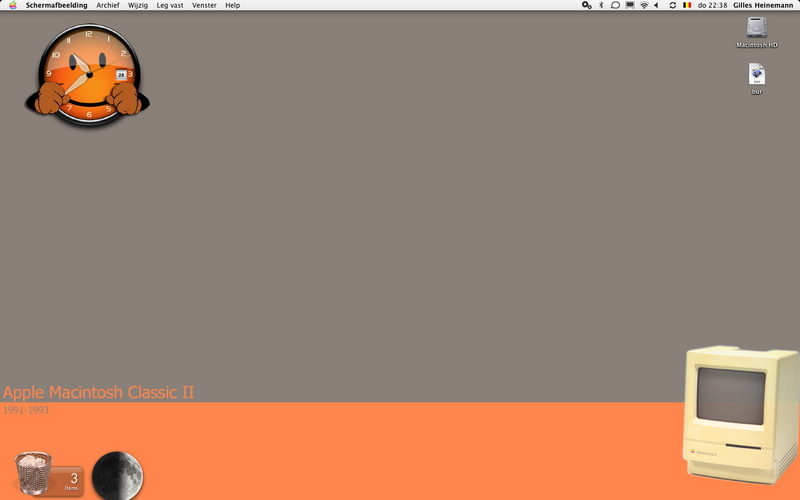Open the Archief menu
Image resolution: width=800 pixels, height=500 pixels.
click(108, 5)
